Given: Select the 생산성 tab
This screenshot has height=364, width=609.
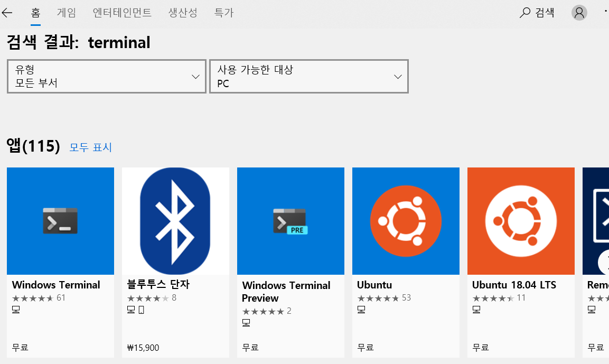Looking at the screenshot, I should (183, 13).
